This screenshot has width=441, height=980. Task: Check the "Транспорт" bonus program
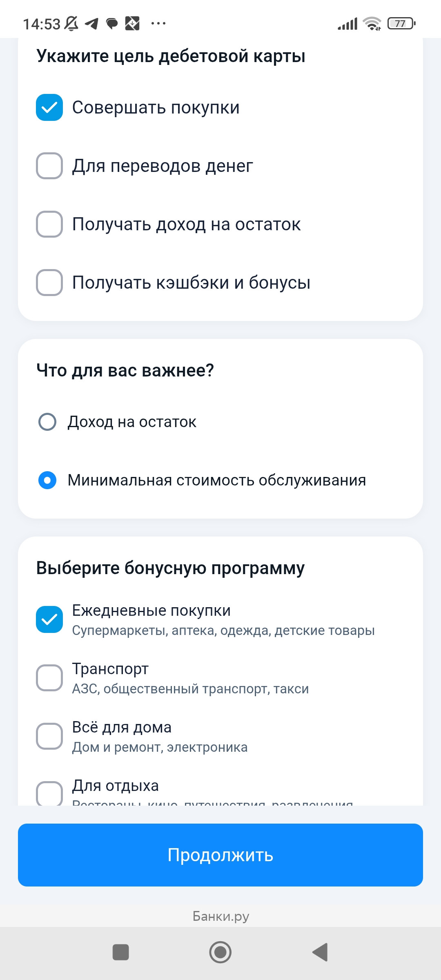tap(49, 678)
